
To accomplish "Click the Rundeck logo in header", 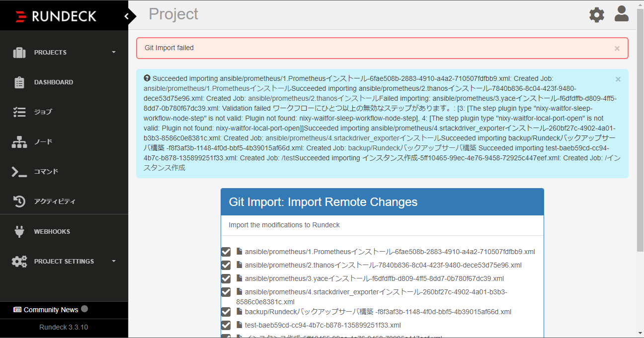I will [x=56, y=16].
